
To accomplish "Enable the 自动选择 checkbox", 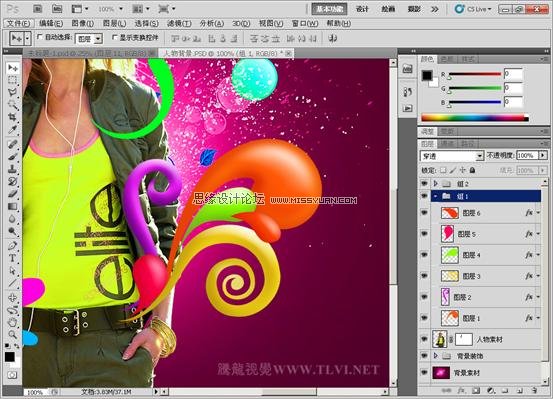I will click(40, 37).
